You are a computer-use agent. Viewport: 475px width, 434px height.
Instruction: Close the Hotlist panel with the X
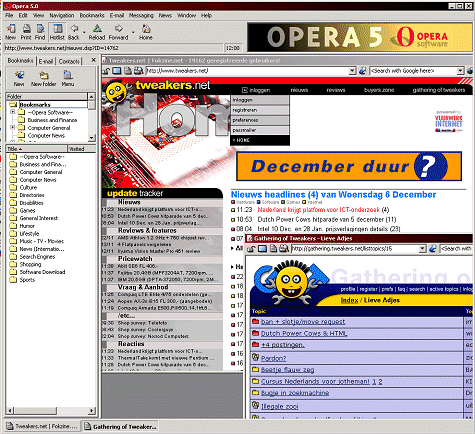94,60
